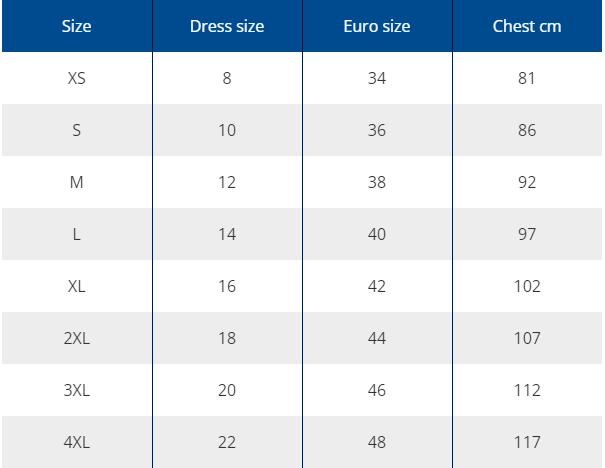The width and height of the screenshot is (605, 468).
Task: Click the Euro size column header
Action: click(377, 26)
